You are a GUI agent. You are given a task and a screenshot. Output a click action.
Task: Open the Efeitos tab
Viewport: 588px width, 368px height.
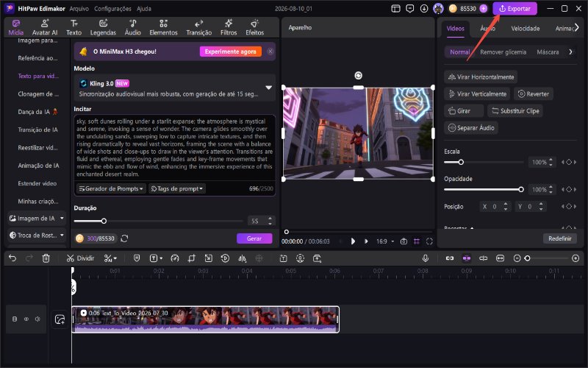pos(254,27)
